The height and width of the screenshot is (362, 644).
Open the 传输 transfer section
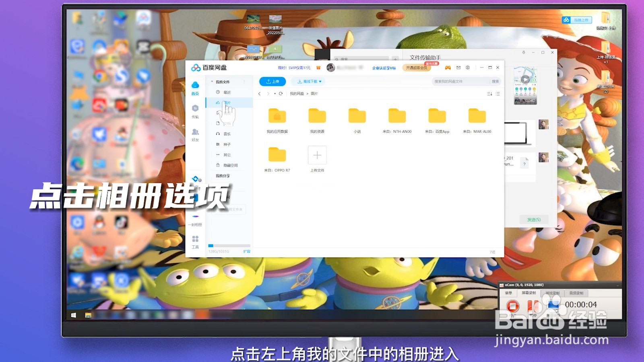195,111
